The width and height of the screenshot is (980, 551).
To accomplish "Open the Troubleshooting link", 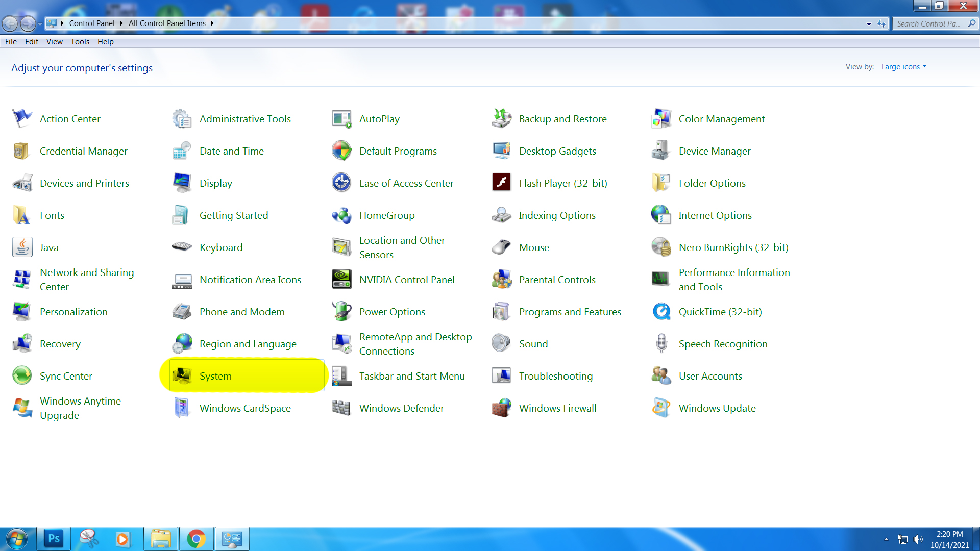I will tap(556, 376).
